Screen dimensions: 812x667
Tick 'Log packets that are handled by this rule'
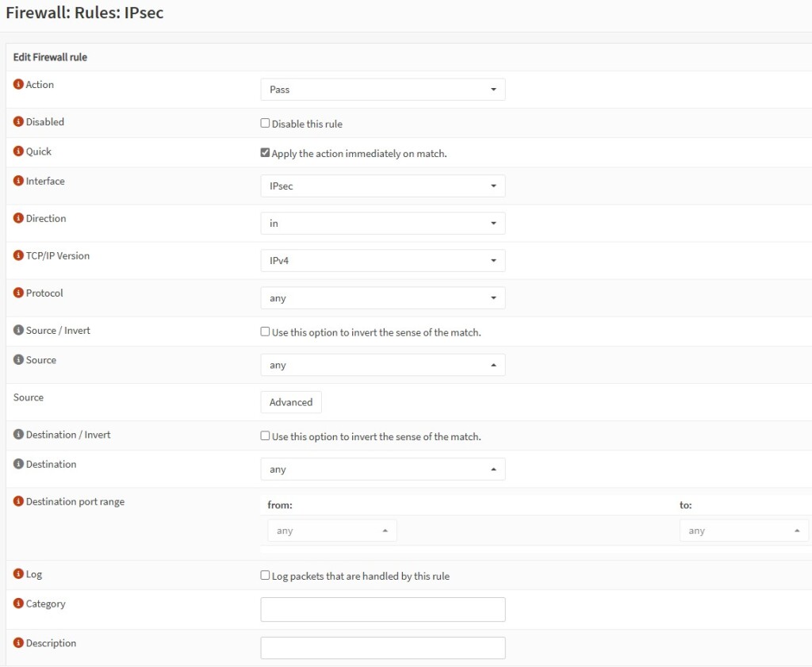pyautogui.click(x=266, y=576)
